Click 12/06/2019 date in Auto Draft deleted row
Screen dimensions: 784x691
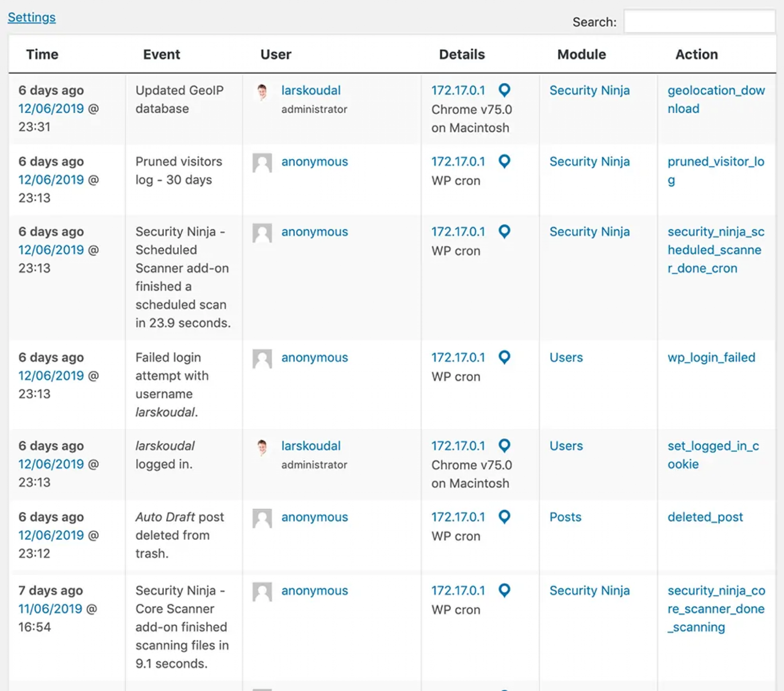(x=51, y=535)
